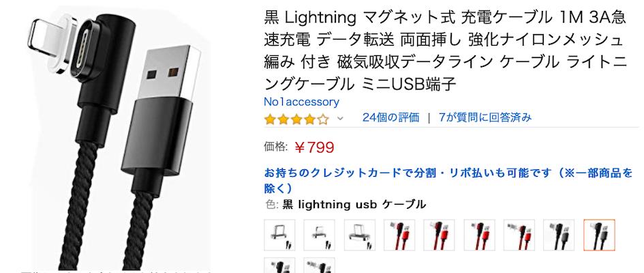Image resolution: width=644 pixels, height=273 pixels.
Task: Open the 24個の評価 reviews link
Action: (390, 117)
